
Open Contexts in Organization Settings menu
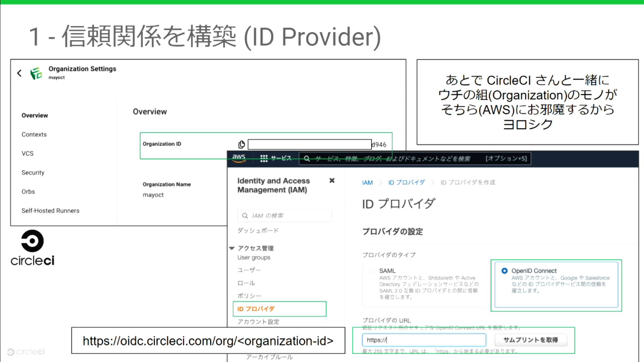click(34, 134)
